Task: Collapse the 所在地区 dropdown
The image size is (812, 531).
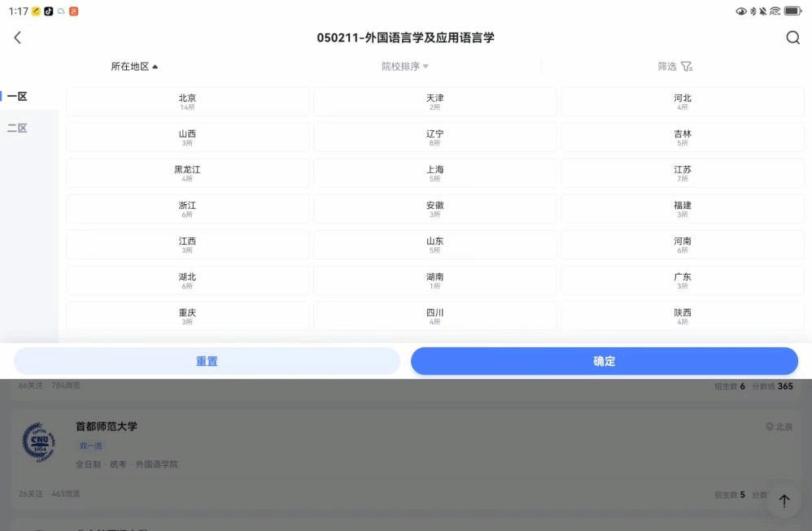Action: click(x=134, y=67)
